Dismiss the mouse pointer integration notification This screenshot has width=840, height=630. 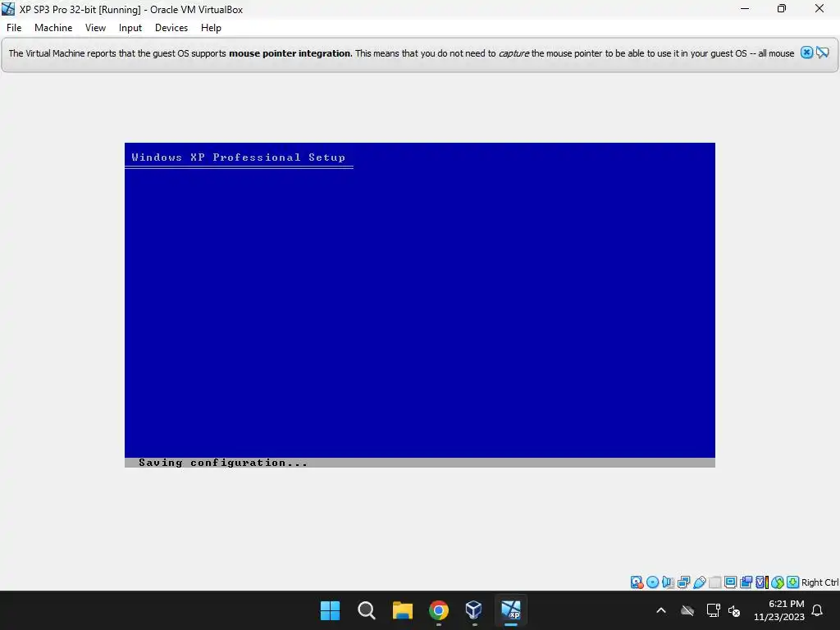pyautogui.click(x=806, y=52)
